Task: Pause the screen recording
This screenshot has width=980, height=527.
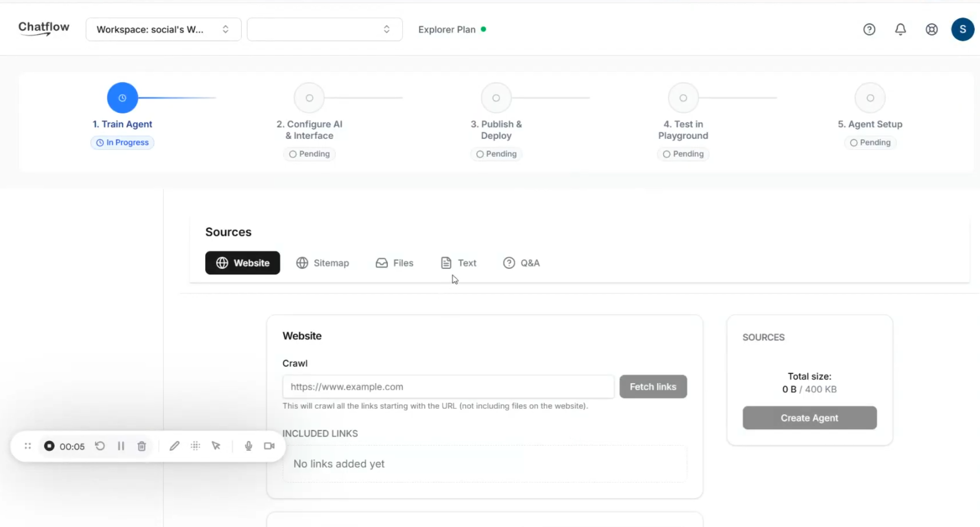Action: click(121, 446)
